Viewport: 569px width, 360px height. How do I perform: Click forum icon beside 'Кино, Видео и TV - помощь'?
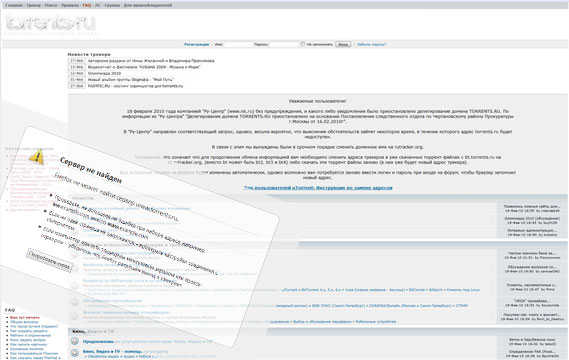75,352
